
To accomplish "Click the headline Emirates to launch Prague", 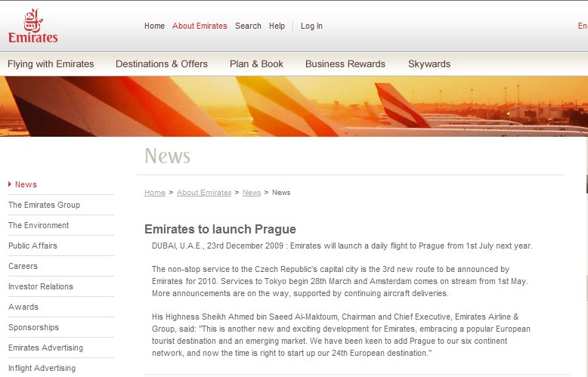I will tap(220, 229).
